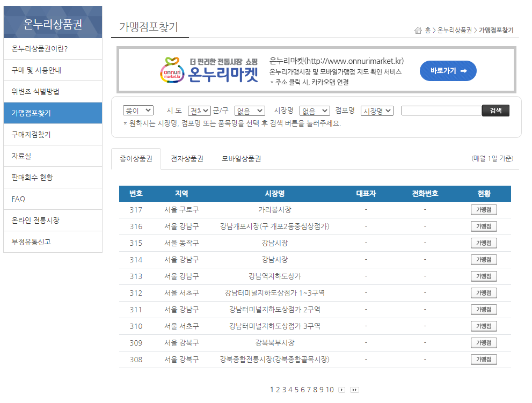
Task: Click 가맹점 button for row 312
Action: tap(484, 293)
